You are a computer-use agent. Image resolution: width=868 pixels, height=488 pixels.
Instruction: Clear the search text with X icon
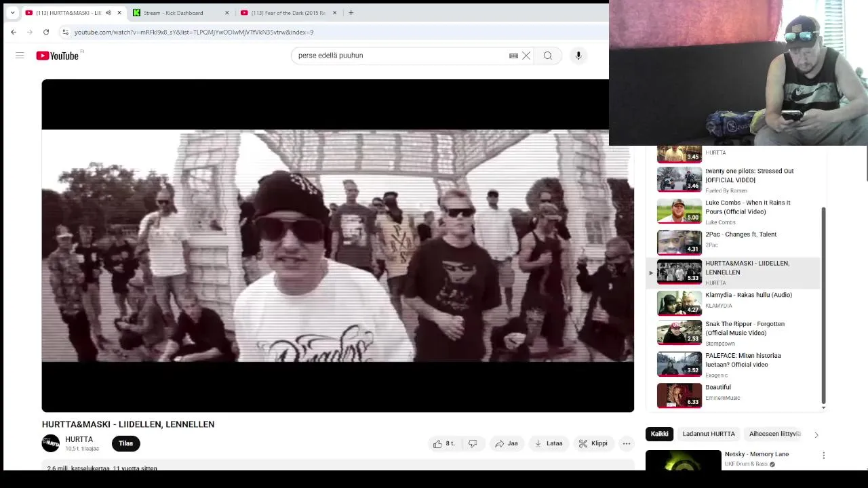[x=526, y=56]
